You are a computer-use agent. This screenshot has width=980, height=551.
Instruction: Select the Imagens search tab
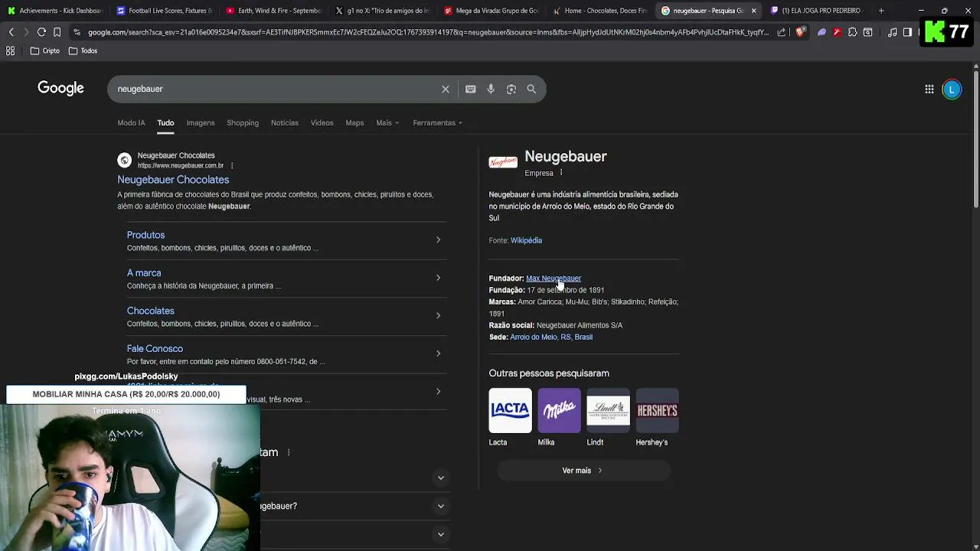201,122
